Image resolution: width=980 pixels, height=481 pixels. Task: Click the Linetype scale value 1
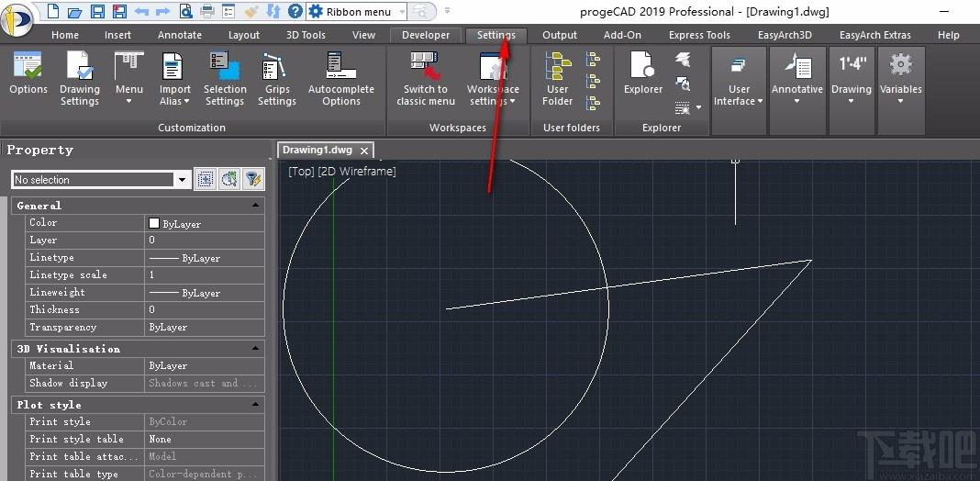tap(205, 275)
